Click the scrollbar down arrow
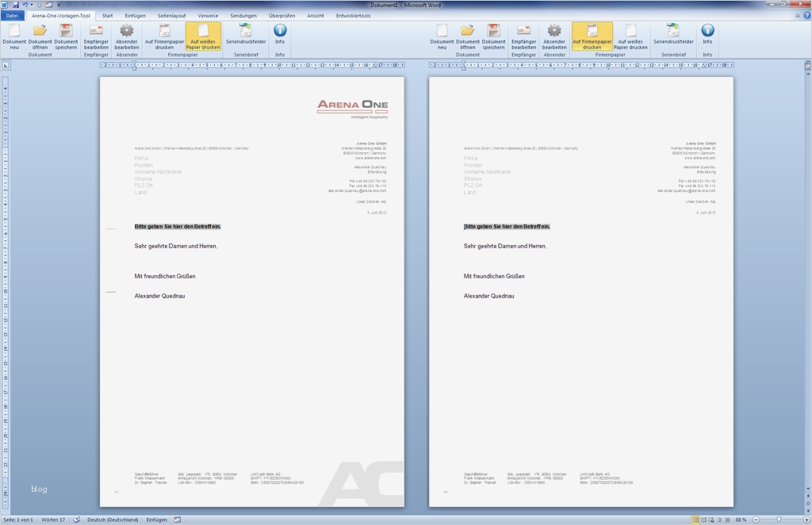This screenshot has height=525, width=812. coord(807,489)
